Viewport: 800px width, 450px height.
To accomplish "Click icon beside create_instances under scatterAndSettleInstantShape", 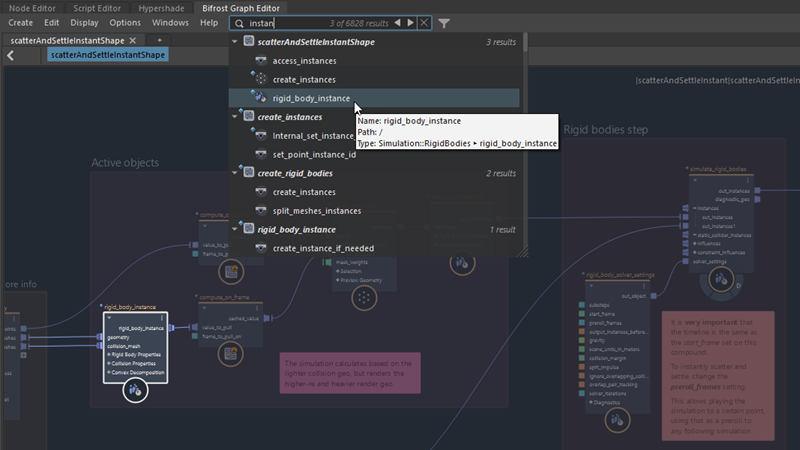I will 260,79.
